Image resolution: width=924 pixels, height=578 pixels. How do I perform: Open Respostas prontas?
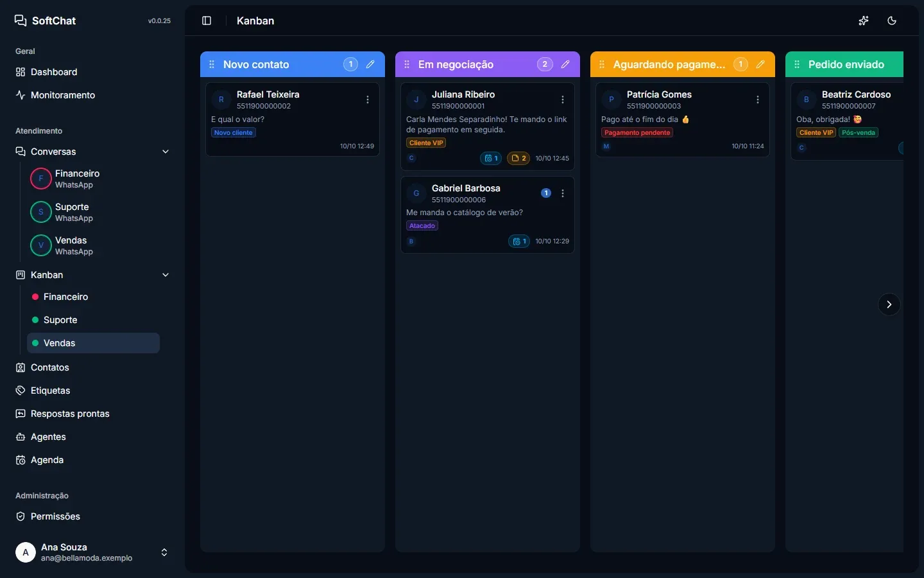pos(92,414)
